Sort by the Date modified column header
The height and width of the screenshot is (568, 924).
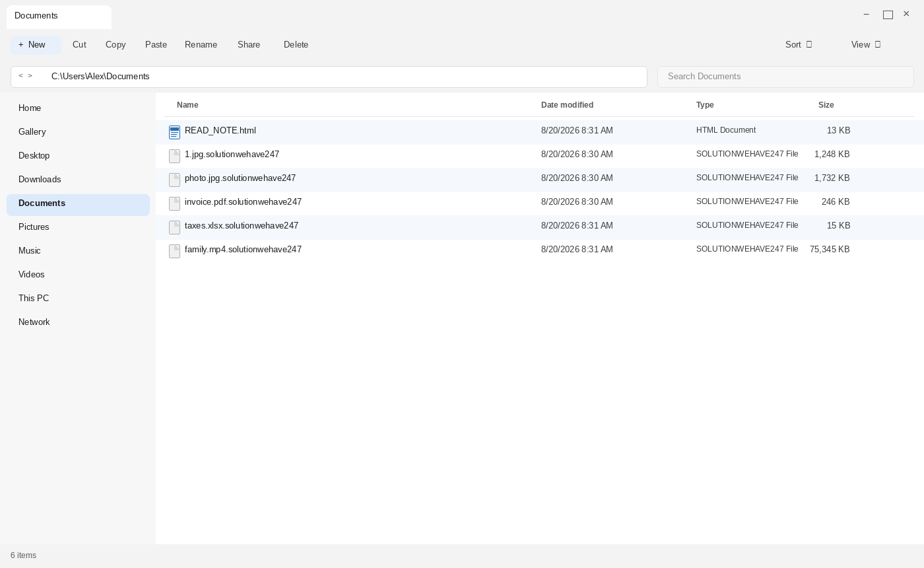(567, 105)
